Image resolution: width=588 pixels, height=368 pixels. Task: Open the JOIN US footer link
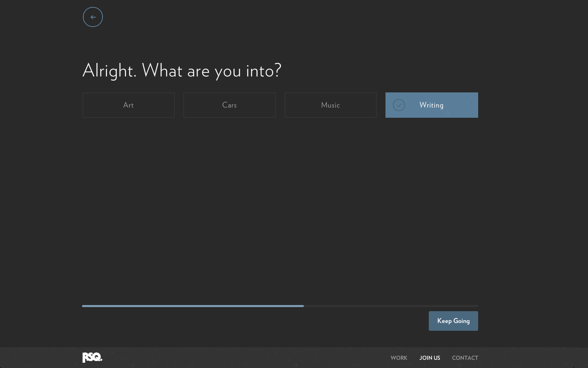tap(430, 358)
